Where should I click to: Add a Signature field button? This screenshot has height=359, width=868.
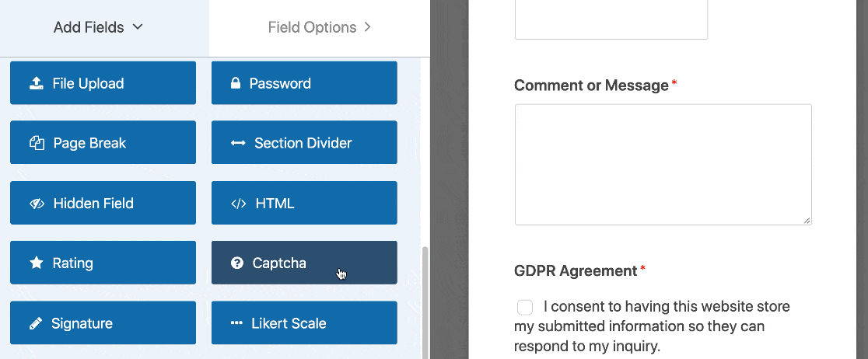click(103, 323)
